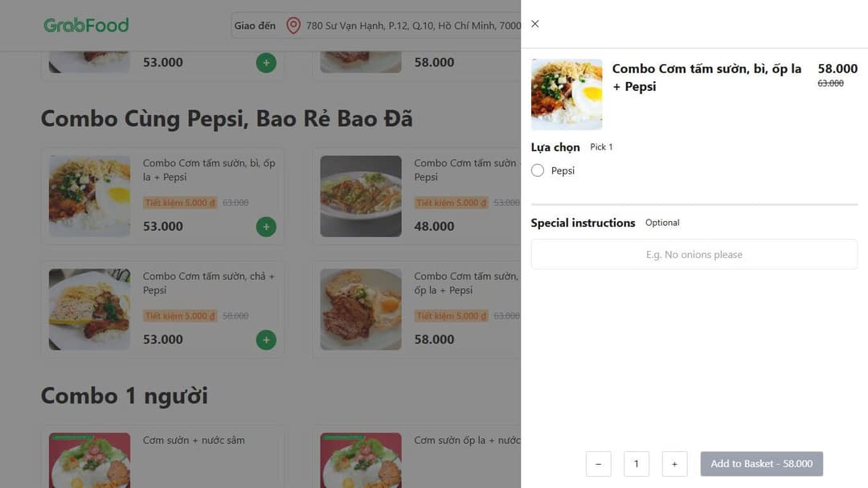Click the Pick 1 selection option

(x=600, y=147)
